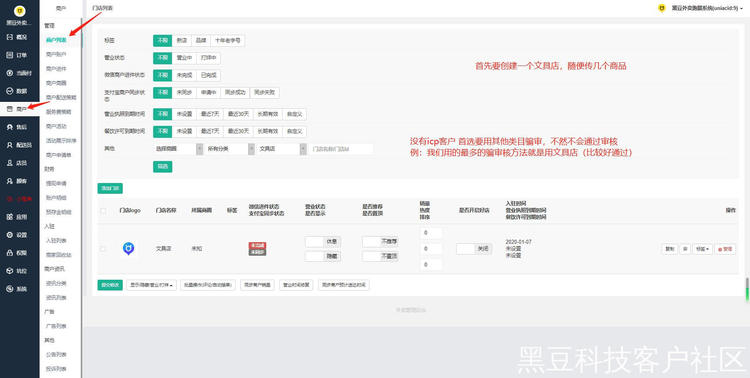Click the green 添加门店 button
The image size is (750, 378).
pyautogui.click(x=110, y=189)
